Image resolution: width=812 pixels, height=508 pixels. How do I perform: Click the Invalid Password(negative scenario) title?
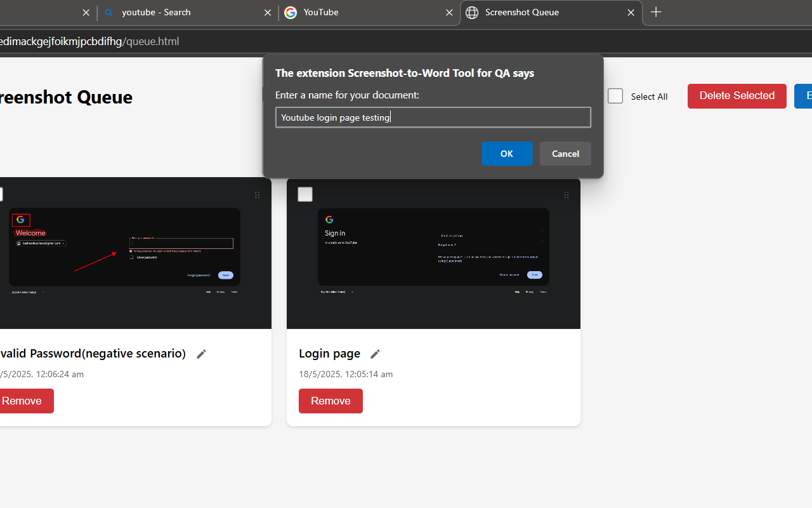(x=93, y=354)
